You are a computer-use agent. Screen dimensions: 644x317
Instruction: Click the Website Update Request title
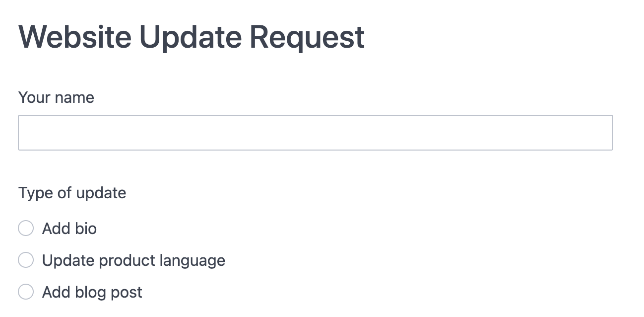[191, 36]
